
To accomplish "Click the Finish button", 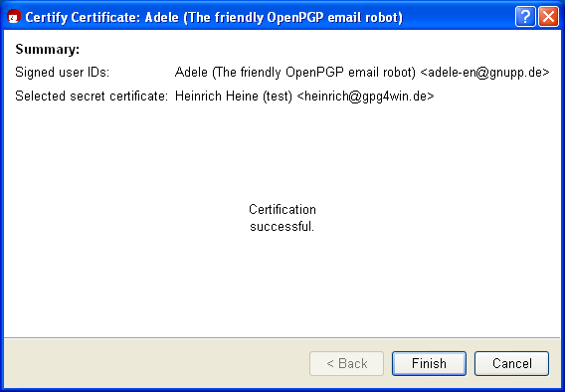I will click(429, 363).
